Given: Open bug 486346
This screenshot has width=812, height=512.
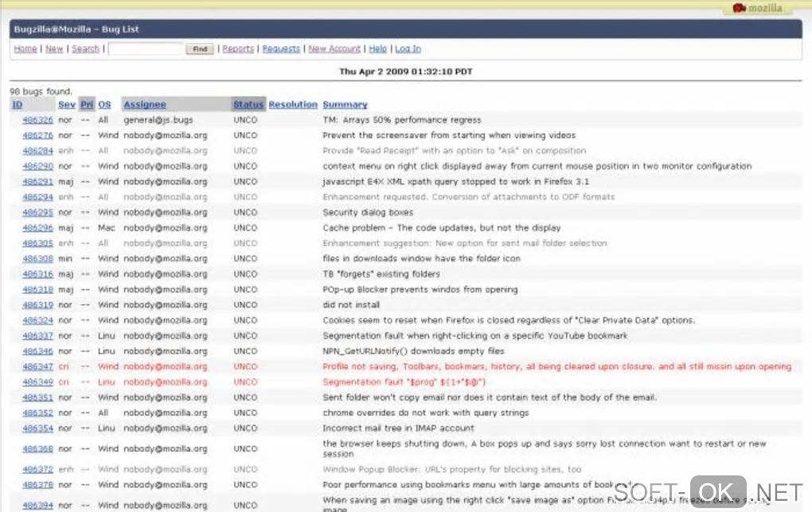Looking at the screenshot, I should (37, 351).
